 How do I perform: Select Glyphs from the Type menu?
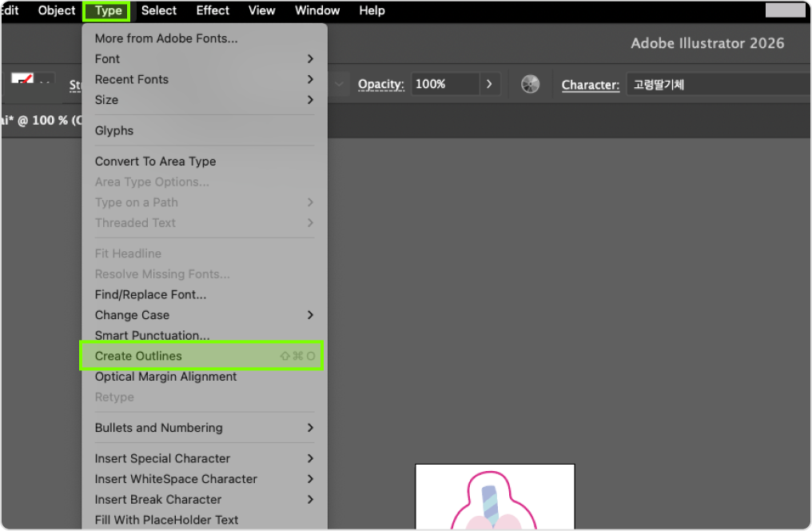(x=114, y=130)
